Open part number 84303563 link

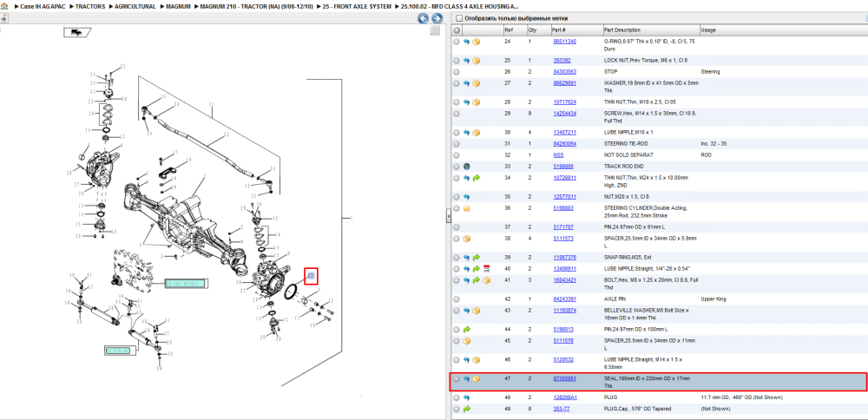pyautogui.click(x=565, y=72)
